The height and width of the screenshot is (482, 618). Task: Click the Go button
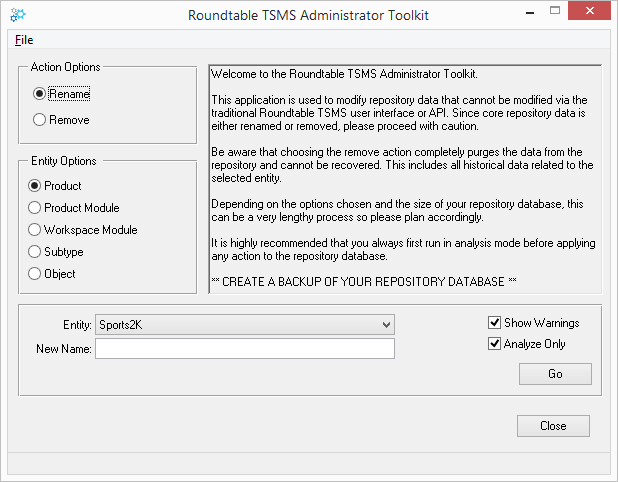(555, 374)
